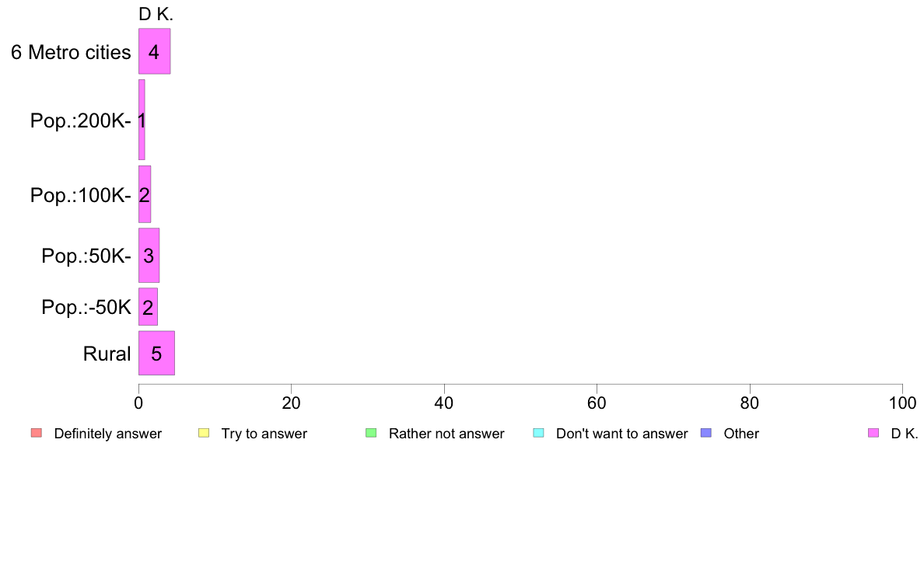Click the Rather not answer legend text
924x572 pixels.
(x=446, y=434)
